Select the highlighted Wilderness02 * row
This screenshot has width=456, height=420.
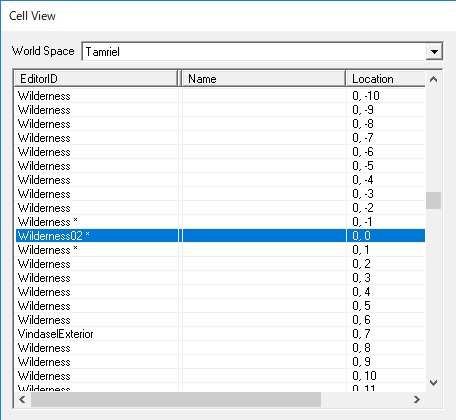220,236
